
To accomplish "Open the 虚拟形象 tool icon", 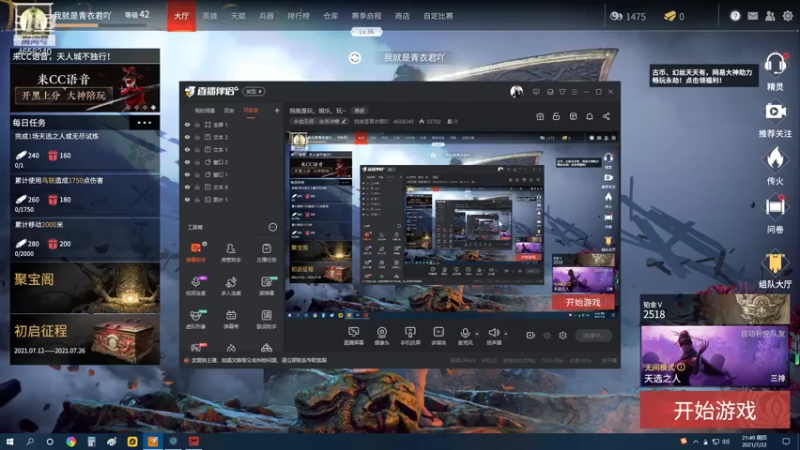I will (x=195, y=318).
